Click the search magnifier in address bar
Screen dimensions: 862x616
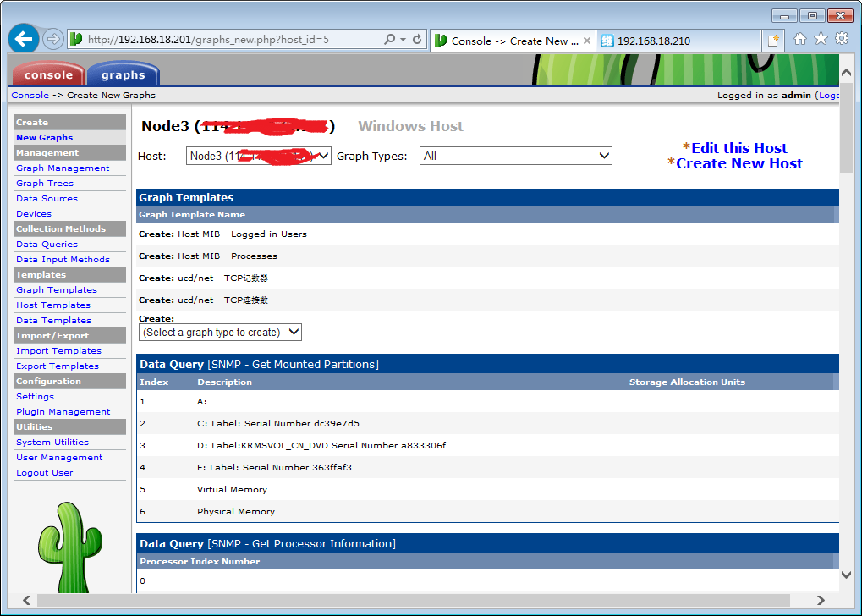389,39
